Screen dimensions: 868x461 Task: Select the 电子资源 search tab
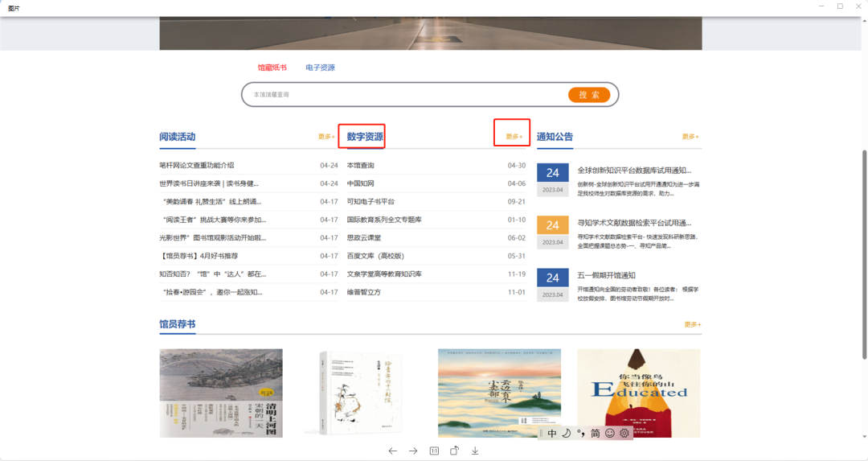(320, 68)
